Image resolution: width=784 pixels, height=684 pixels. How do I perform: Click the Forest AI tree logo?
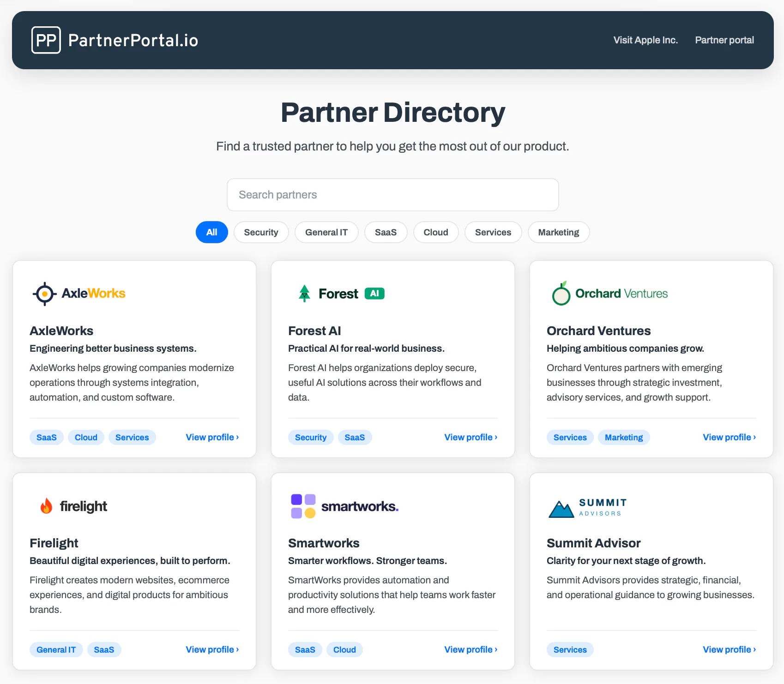(x=304, y=294)
